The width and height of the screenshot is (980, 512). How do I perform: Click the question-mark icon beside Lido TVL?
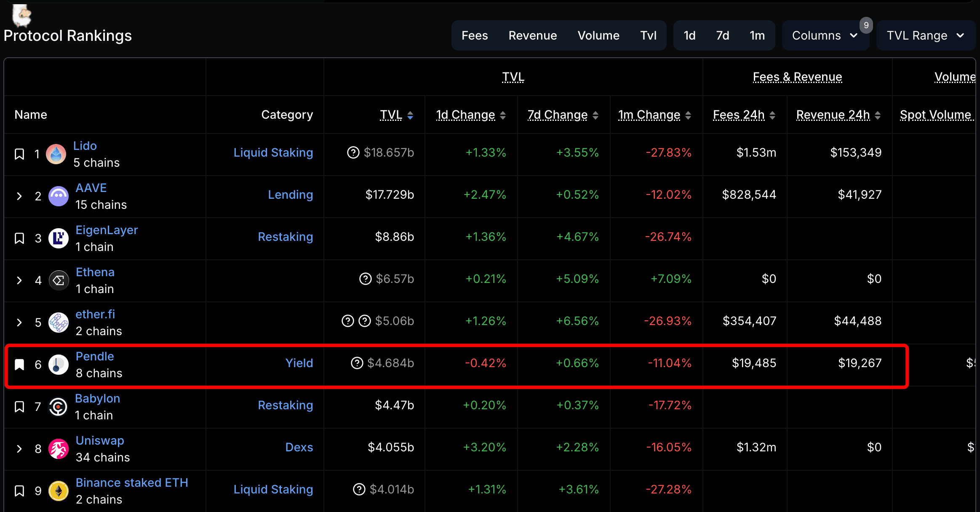click(353, 152)
